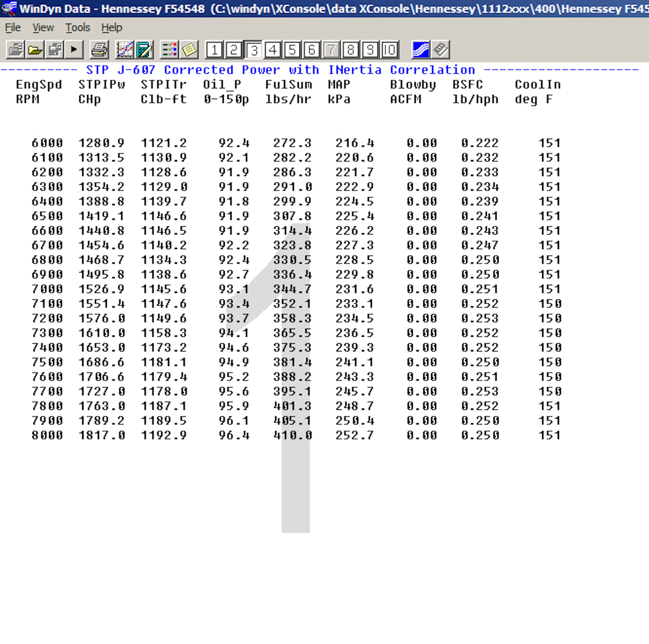Switch to data page 4
This screenshot has height=644, width=649.
tap(273, 50)
